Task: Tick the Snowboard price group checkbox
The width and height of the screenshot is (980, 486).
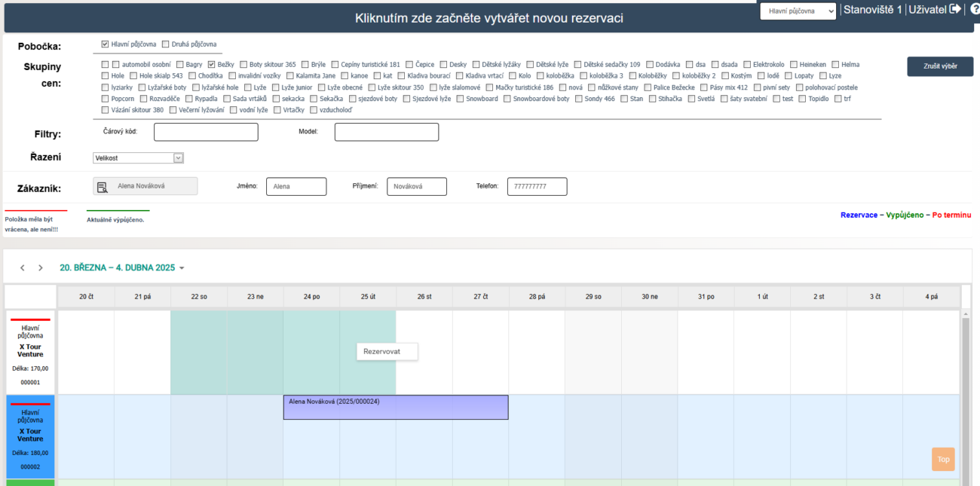Action: click(x=460, y=99)
